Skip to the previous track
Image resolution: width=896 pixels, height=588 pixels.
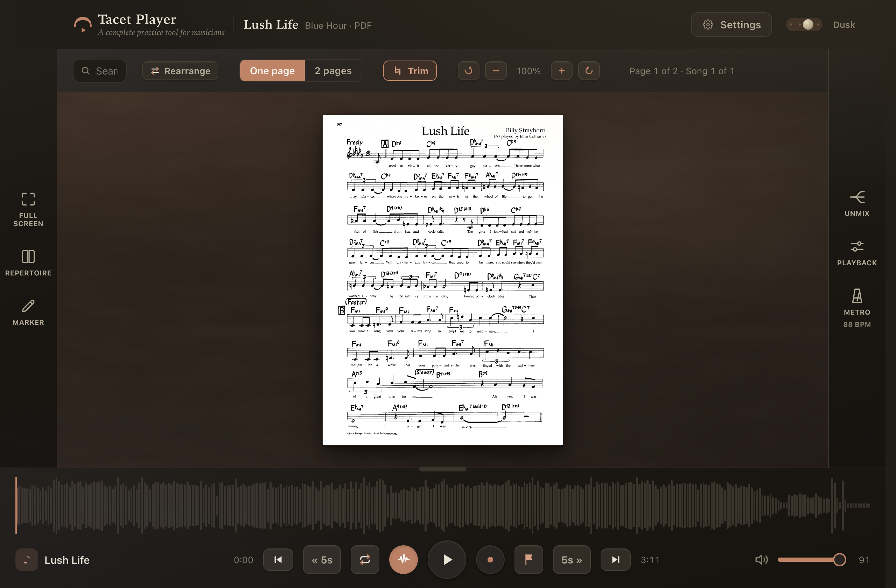(278, 560)
